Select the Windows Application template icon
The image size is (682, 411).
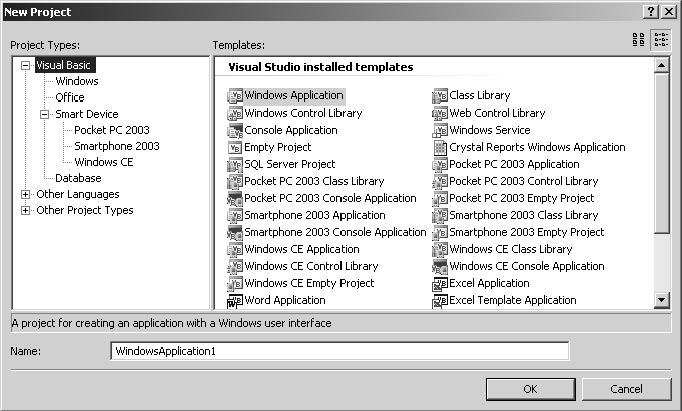(x=235, y=96)
